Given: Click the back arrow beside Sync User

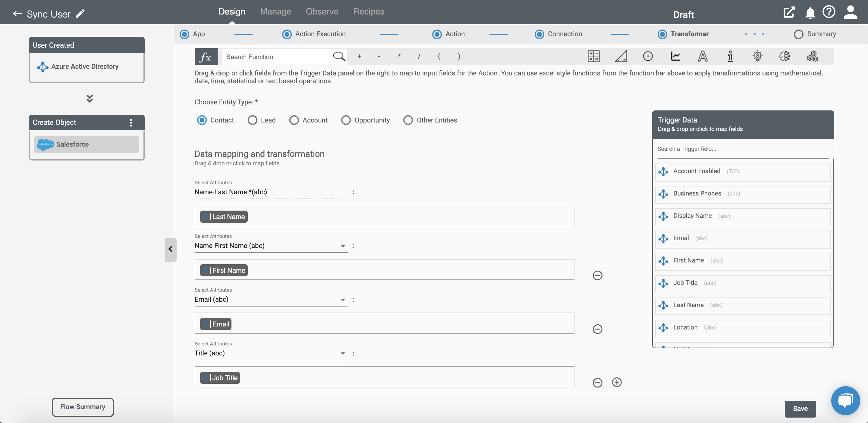Looking at the screenshot, I should pos(17,14).
